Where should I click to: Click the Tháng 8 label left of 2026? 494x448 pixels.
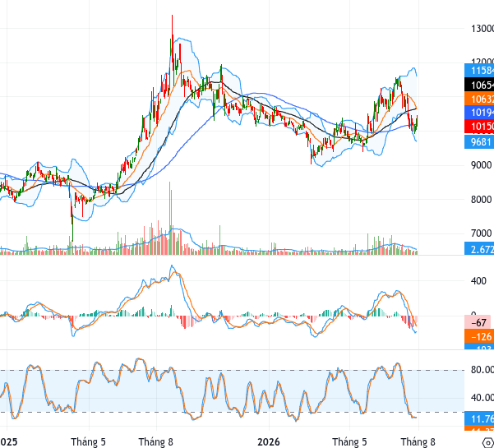point(156,441)
